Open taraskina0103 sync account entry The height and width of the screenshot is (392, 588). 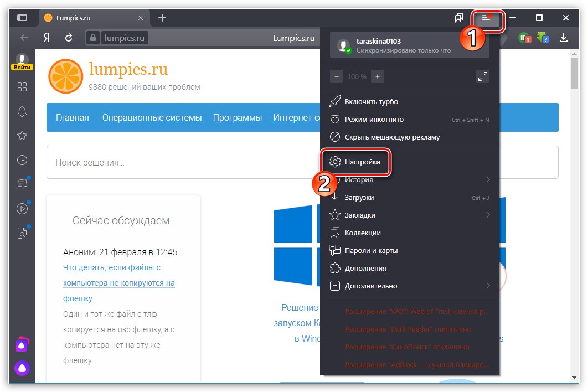point(410,45)
